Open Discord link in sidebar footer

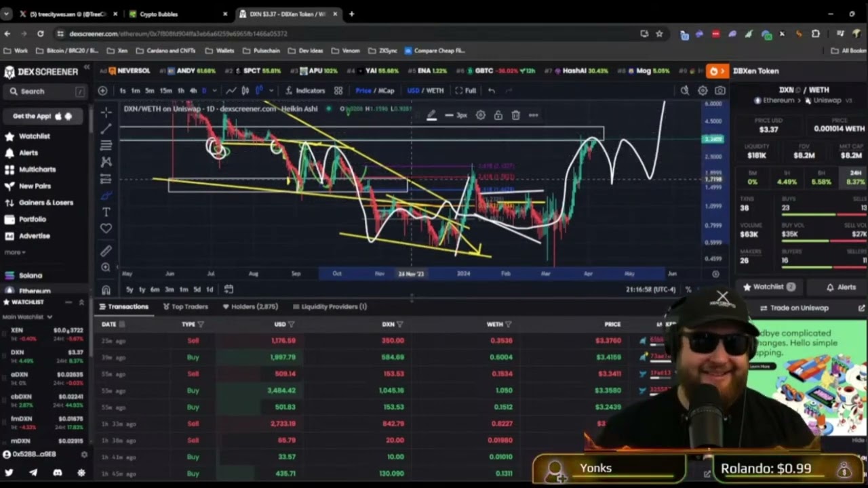click(57, 473)
